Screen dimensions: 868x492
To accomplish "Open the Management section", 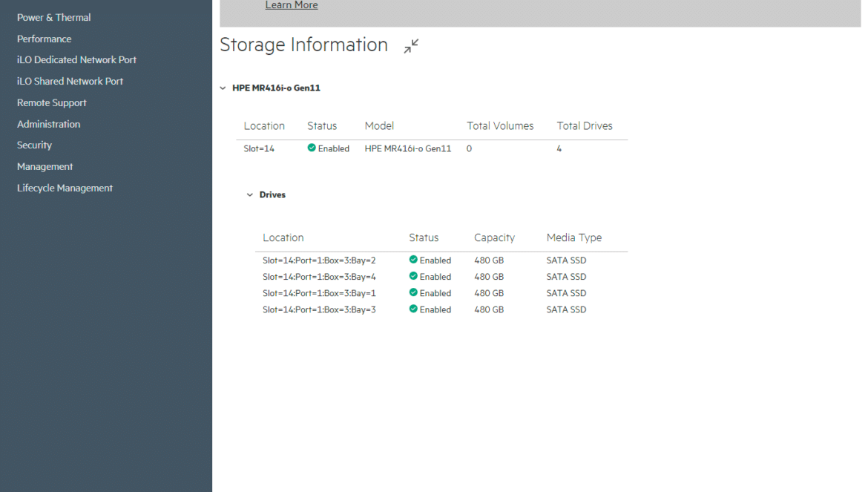I will click(45, 166).
